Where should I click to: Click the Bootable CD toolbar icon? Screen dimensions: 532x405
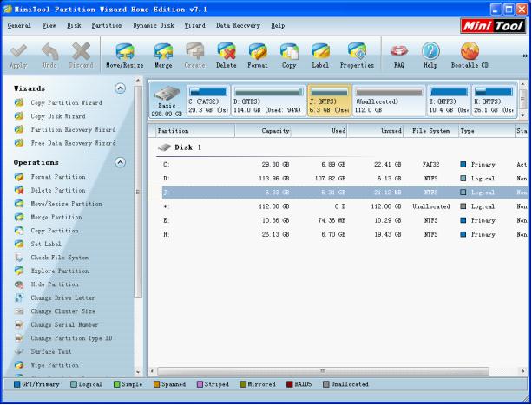click(470, 51)
